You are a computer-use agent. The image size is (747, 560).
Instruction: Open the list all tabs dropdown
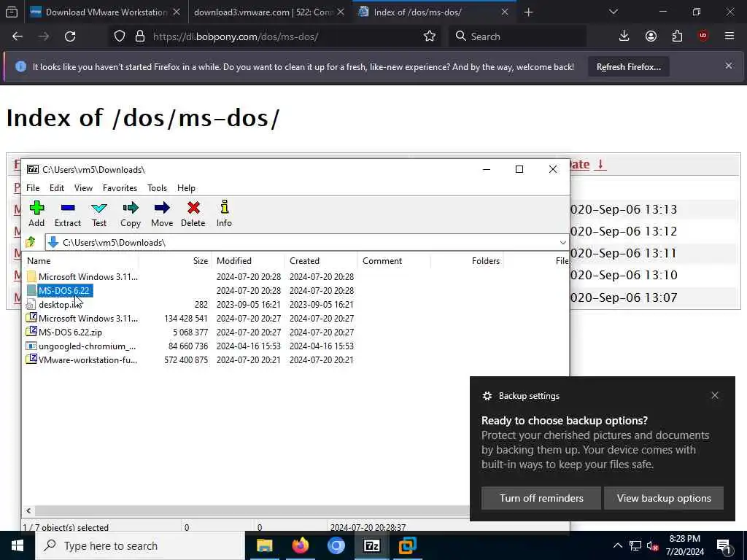(x=613, y=12)
